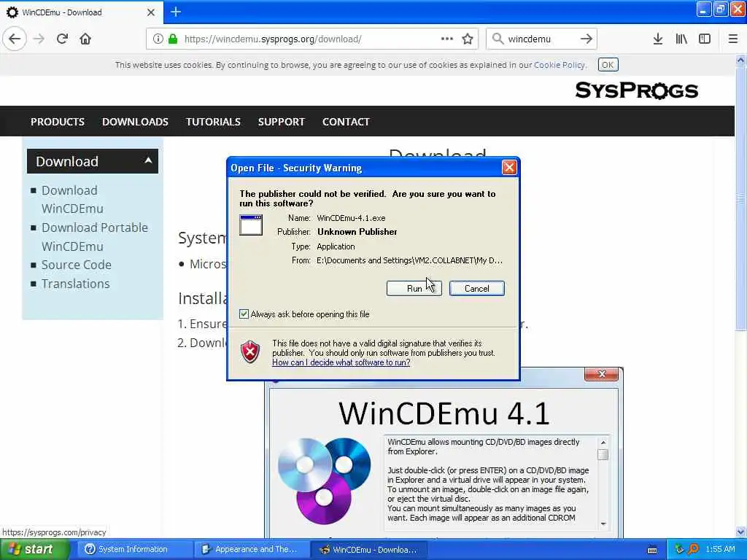
Task: Switch to Appearance and Themes taskbar item
Action: click(252, 549)
